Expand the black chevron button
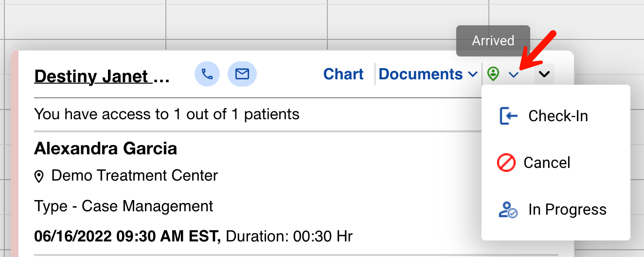 point(545,74)
